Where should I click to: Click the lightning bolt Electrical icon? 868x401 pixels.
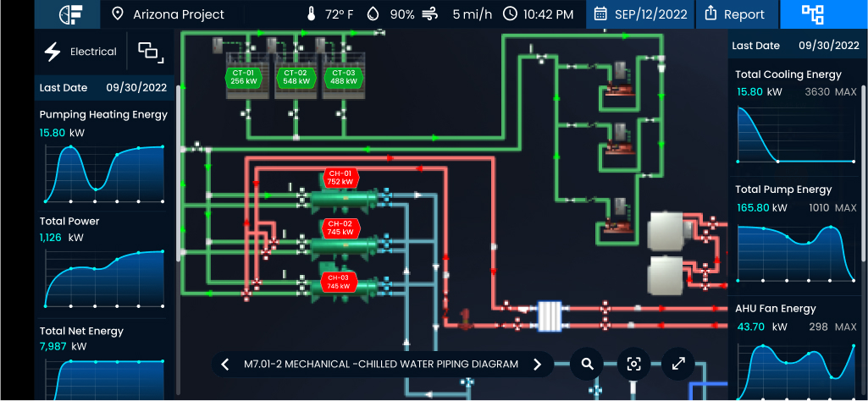(53, 52)
